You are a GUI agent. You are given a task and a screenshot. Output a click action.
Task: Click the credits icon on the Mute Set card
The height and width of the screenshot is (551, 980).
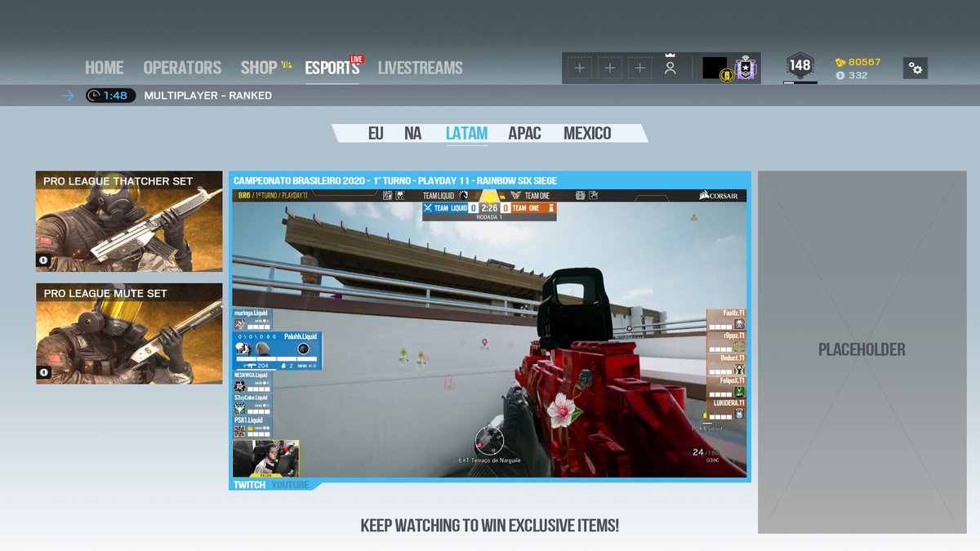(x=43, y=372)
